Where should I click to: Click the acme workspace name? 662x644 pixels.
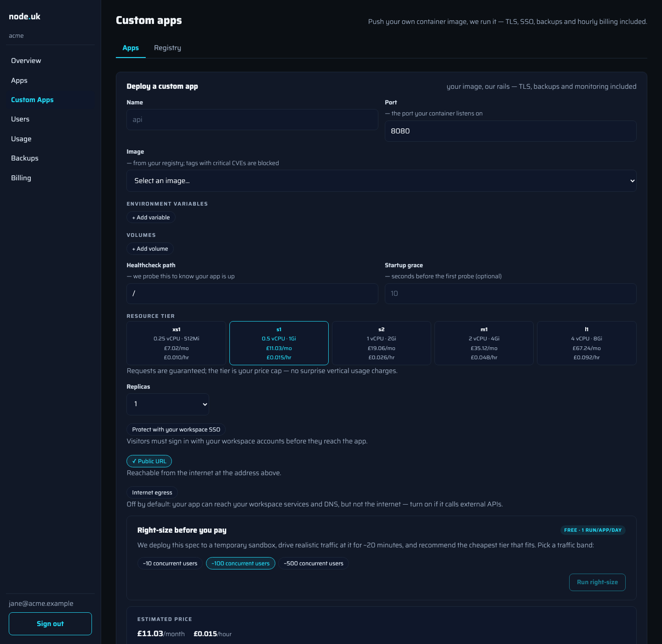click(16, 36)
